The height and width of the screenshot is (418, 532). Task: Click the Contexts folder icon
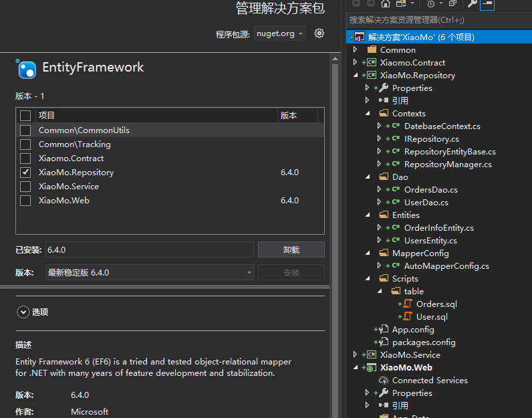click(x=384, y=113)
